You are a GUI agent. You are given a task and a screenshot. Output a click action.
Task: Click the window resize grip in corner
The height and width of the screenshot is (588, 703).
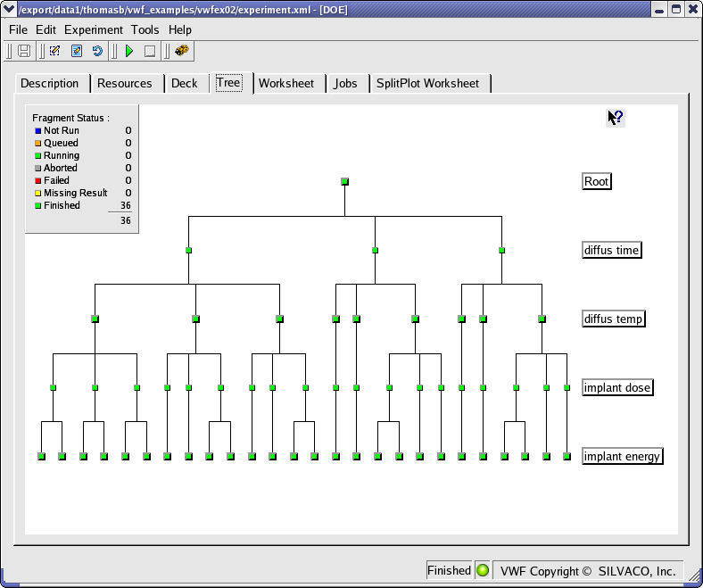point(695,576)
